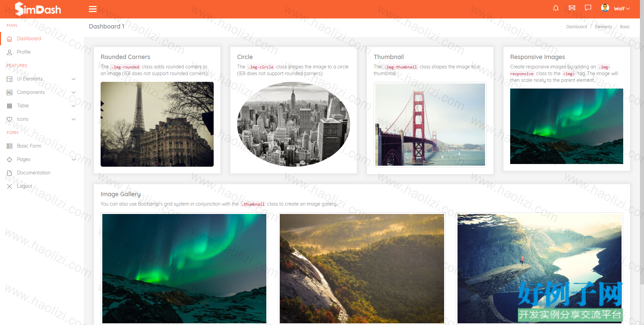Expand the Table submenu chevron
This screenshot has height=325, width=644.
coord(74,106)
